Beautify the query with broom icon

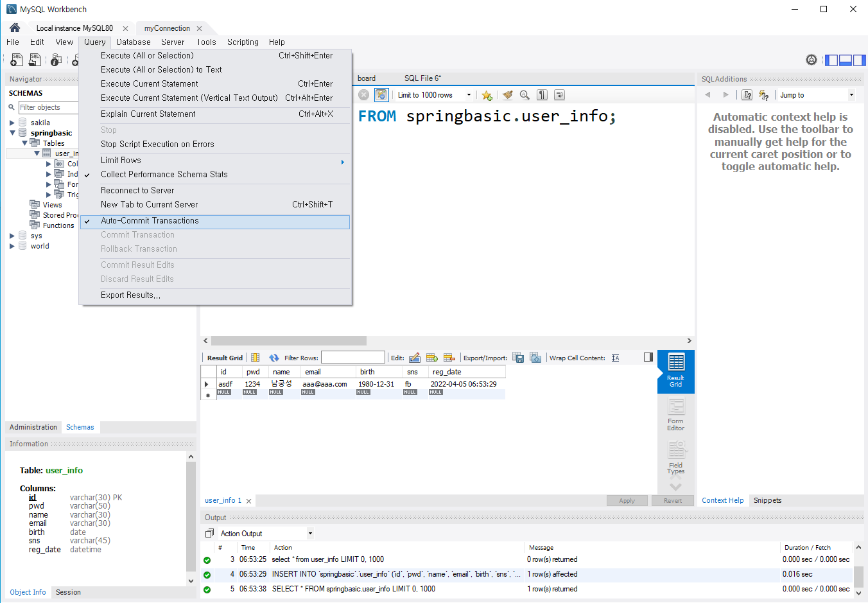[x=508, y=95]
